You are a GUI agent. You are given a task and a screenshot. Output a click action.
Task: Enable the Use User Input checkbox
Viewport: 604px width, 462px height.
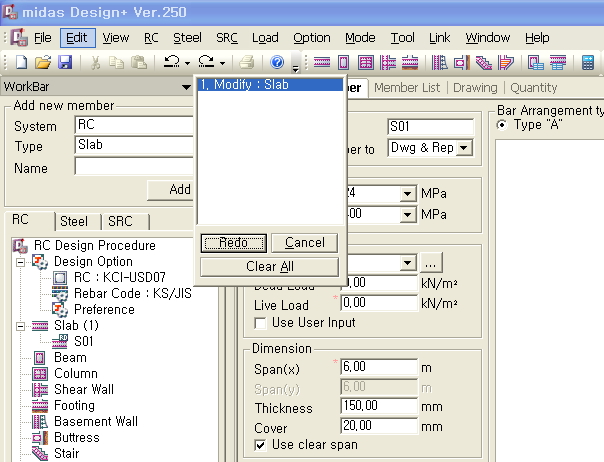pyautogui.click(x=260, y=323)
